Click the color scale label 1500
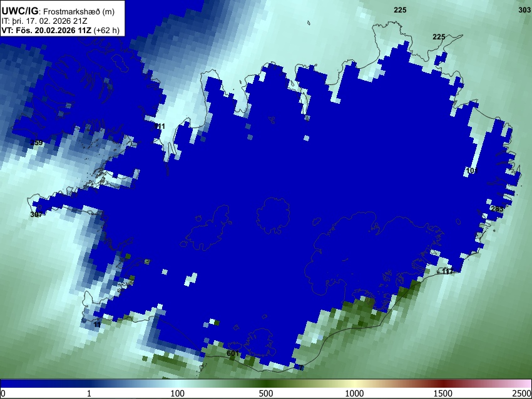The height and width of the screenshot is (399, 532). (x=443, y=393)
